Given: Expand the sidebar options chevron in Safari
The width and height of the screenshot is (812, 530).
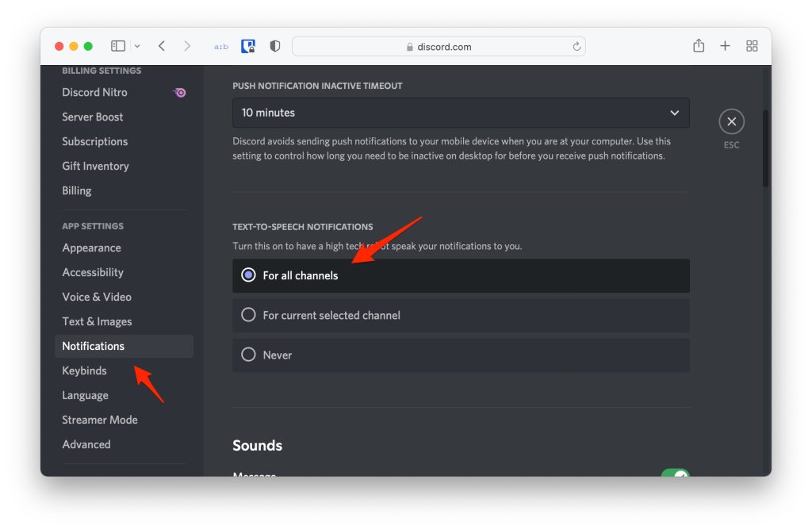Looking at the screenshot, I should 137,46.
